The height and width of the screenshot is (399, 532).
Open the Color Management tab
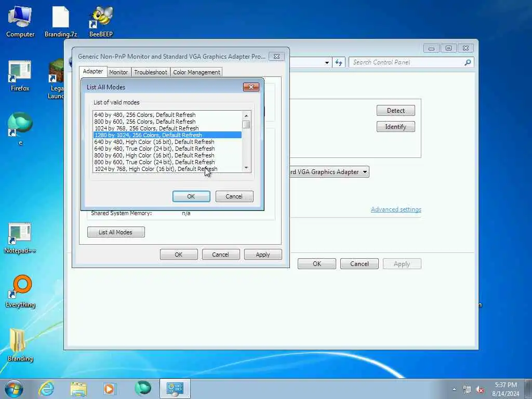196,72
